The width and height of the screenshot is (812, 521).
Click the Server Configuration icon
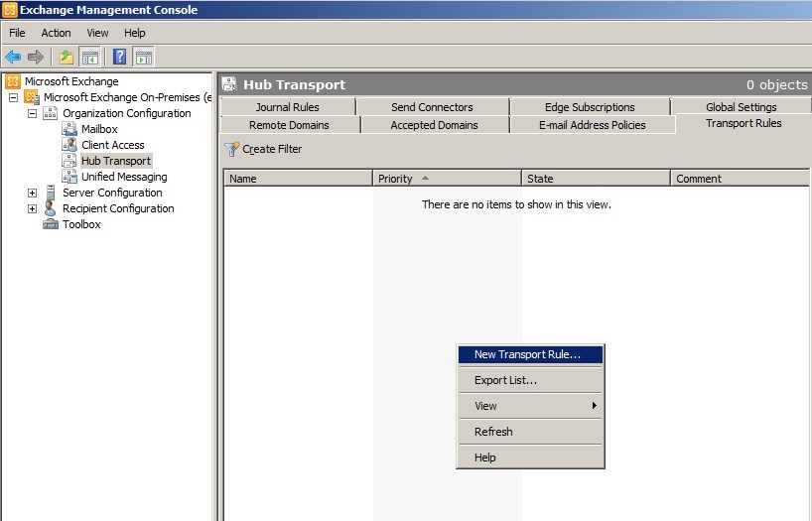click(x=51, y=193)
